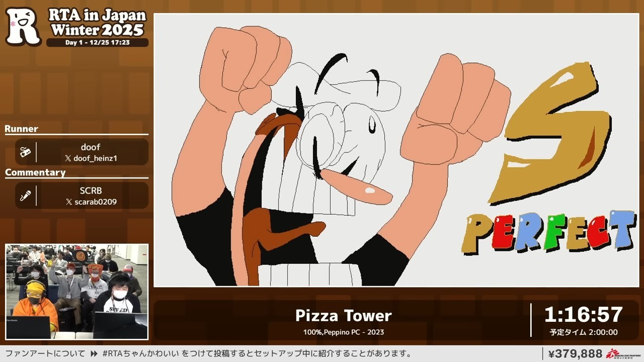Click the Commentary section heading

tap(35, 172)
